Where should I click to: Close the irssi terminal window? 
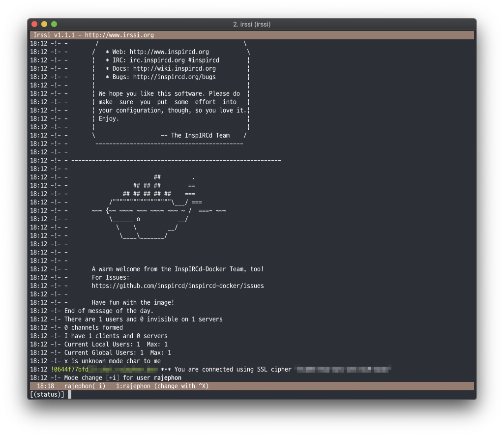click(35, 24)
